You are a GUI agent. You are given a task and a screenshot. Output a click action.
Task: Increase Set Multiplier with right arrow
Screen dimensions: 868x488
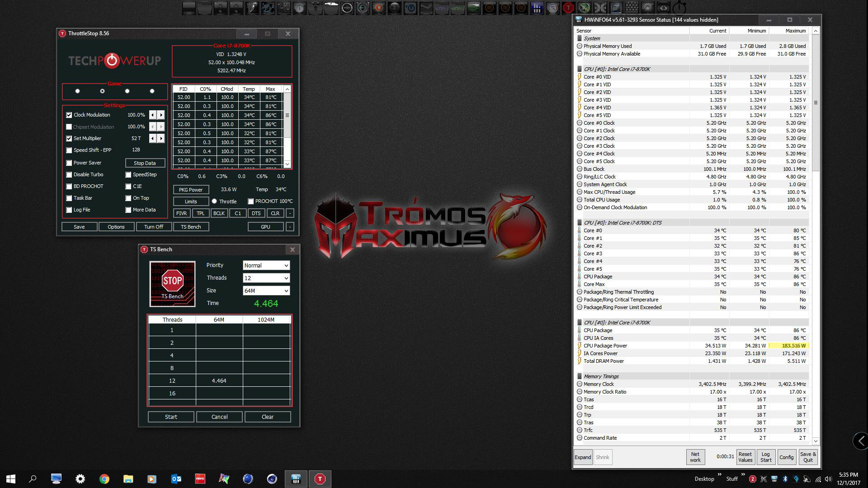(161, 139)
